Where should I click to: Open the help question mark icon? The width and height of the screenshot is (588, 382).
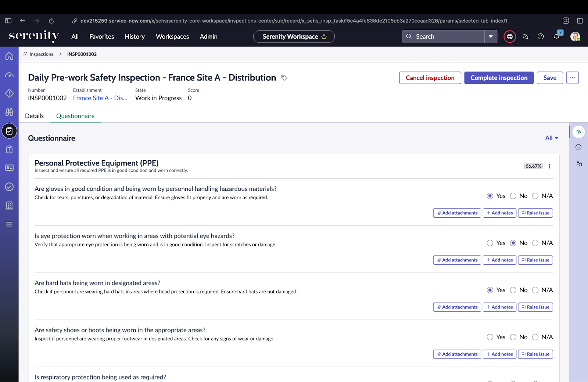tap(541, 37)
